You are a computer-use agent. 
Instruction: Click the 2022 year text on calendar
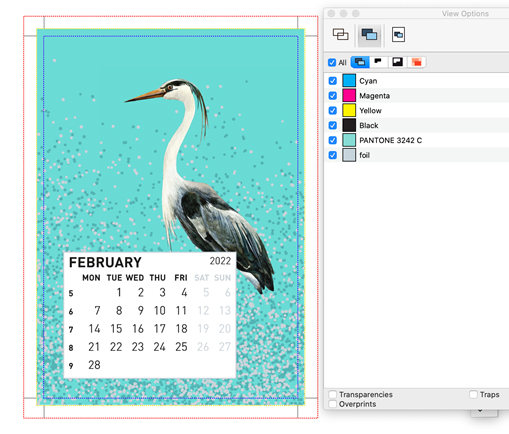[220, 261]
